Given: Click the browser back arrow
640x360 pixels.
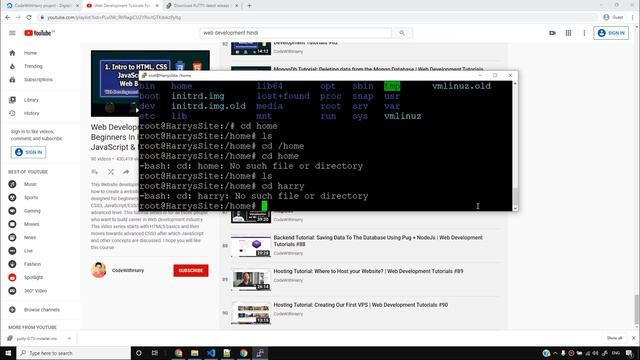Looking at the screenshot, I should (x=8, y=18).
